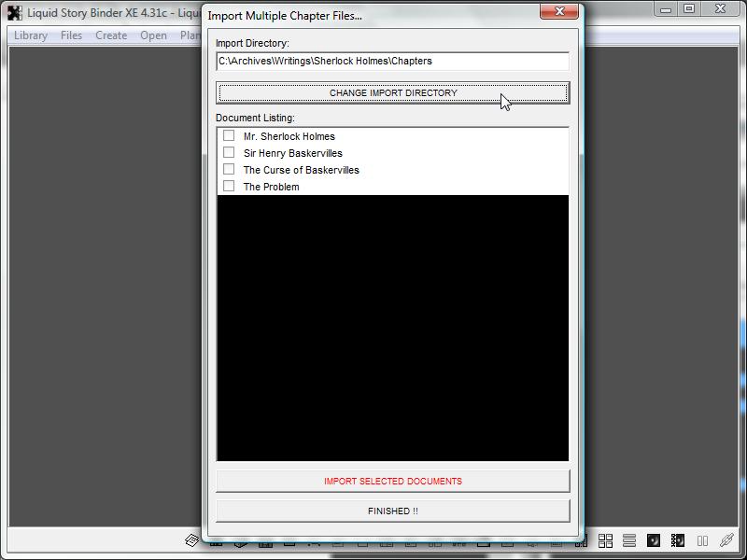747x560 pixels.
Task: Open the Files menu
Action: pyautogui.click(x=71, y=35)
